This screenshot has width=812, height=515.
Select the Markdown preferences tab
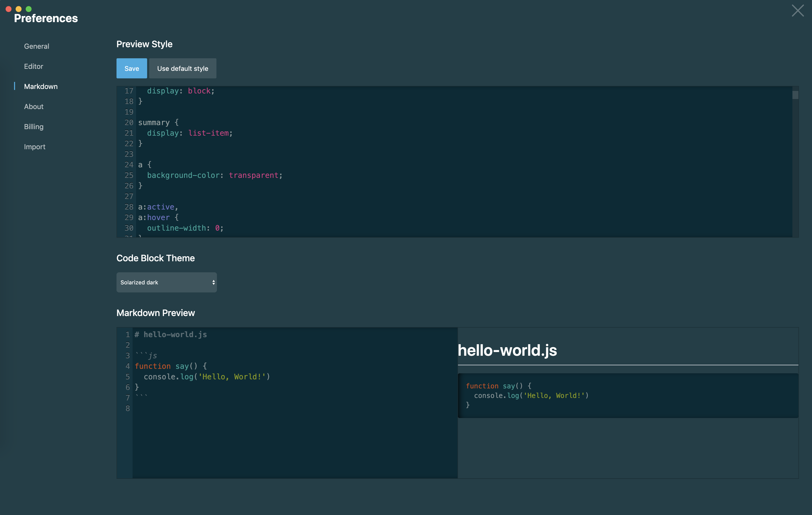(41, 86)
